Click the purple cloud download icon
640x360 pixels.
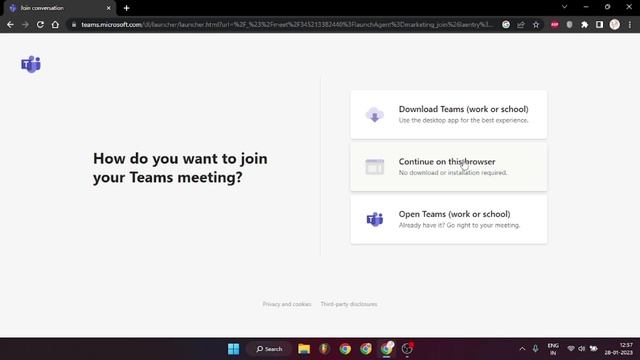375,115
